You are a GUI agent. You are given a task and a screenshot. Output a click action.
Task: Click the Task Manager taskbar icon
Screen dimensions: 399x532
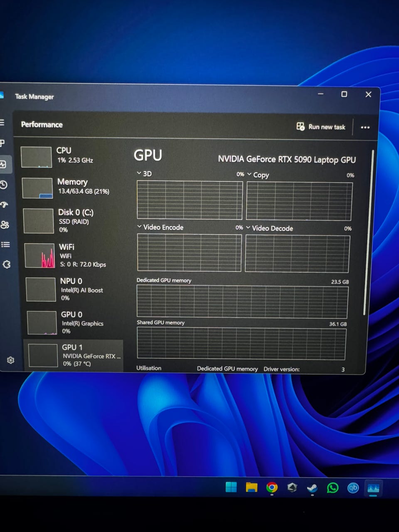373,488
